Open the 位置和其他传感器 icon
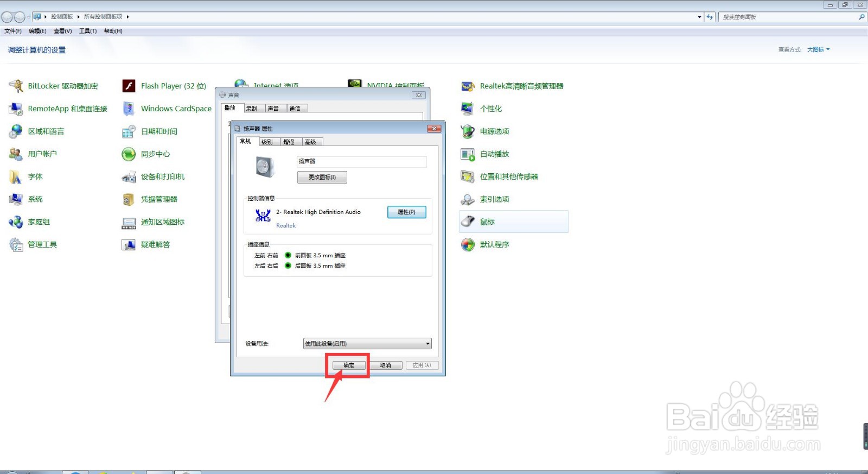Image resolution: width=868 pixels, height=474 pixels. pyautogui.click(x=468, y=176)
